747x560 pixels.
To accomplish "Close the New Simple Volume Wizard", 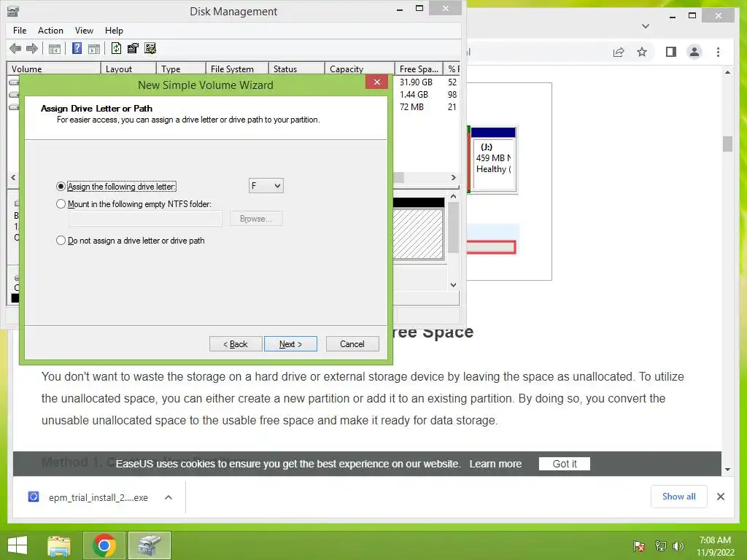I will click(377, 82).
